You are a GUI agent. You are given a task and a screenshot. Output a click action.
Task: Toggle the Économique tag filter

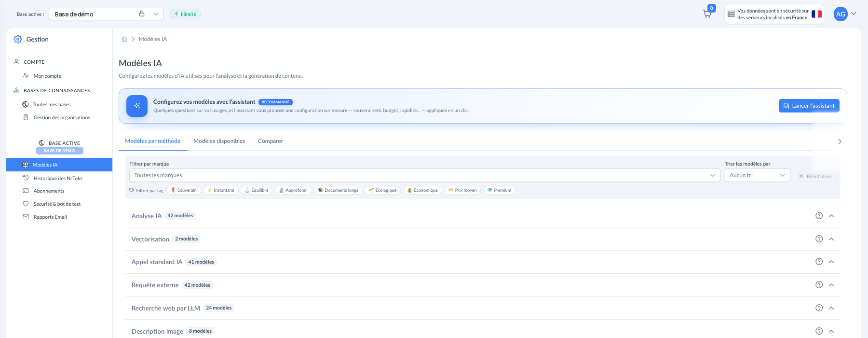point(422,190)
